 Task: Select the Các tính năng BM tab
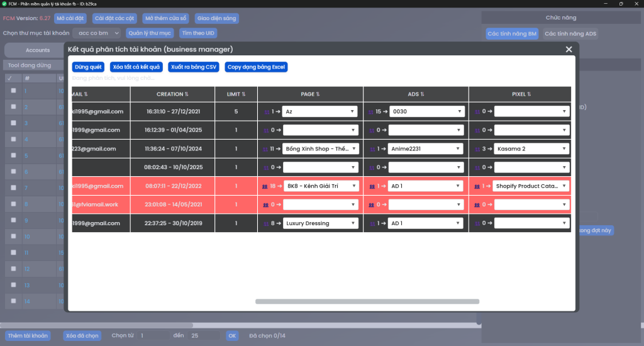(x=512, y=33)
